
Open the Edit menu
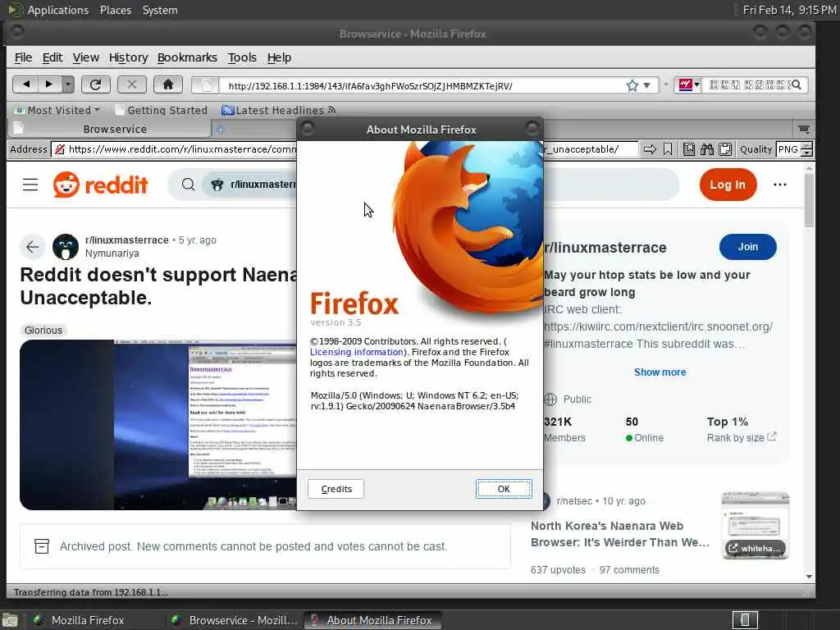(x=52, y=57)
